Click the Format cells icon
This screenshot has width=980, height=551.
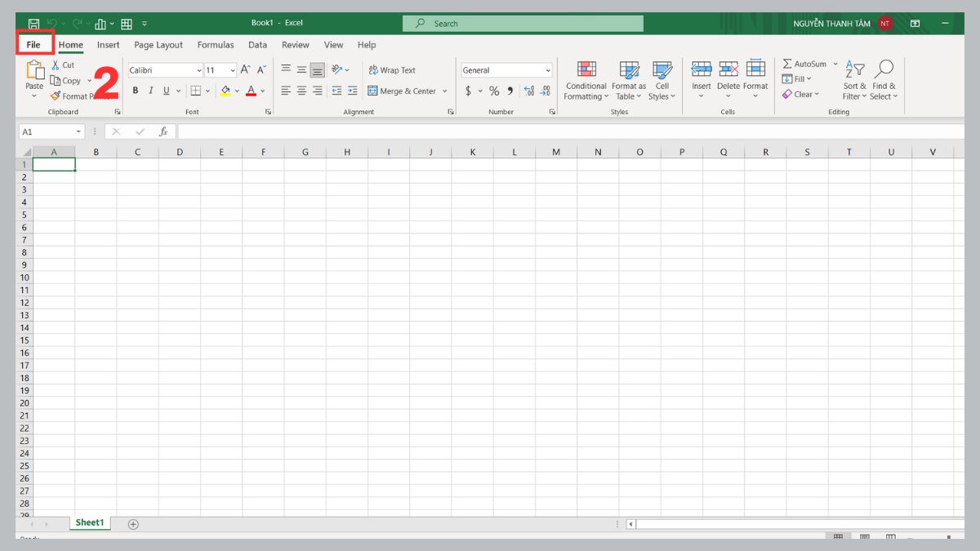(x=755, y=69)
